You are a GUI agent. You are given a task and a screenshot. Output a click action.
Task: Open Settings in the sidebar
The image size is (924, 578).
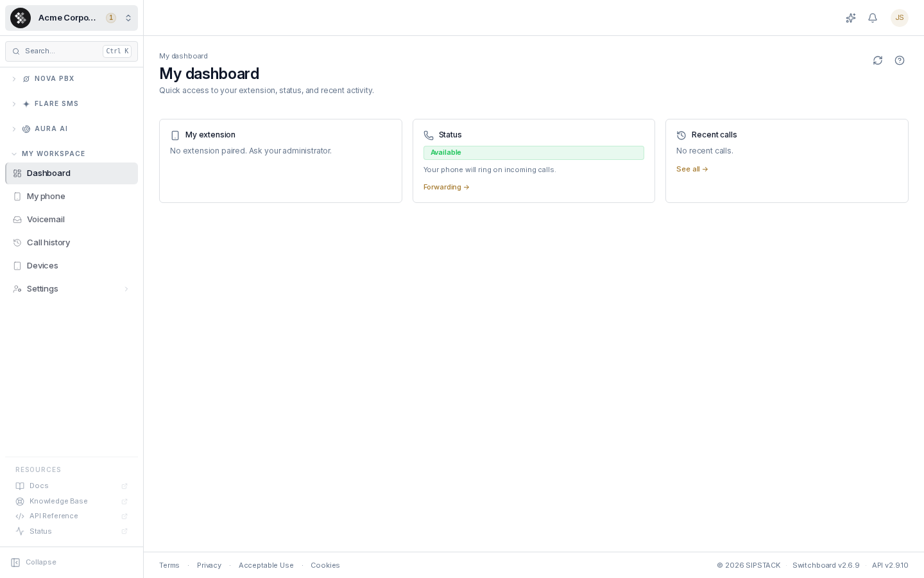72,289
